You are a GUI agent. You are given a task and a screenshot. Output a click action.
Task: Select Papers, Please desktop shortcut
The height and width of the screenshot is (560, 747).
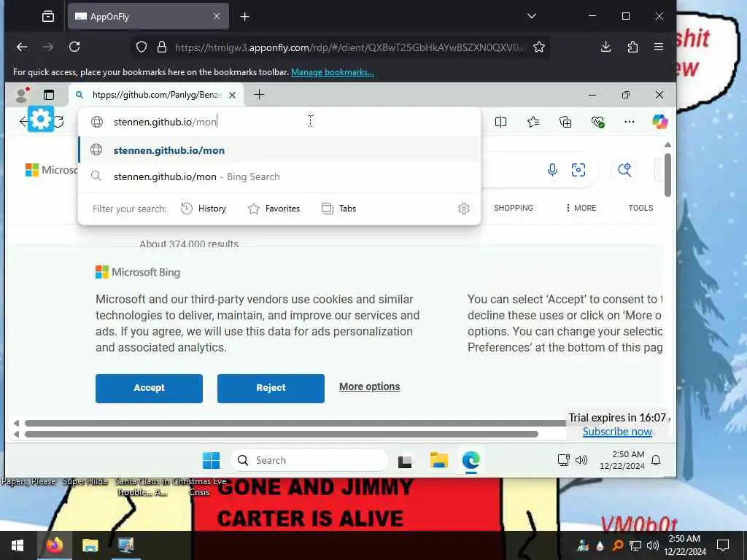[28, 481]
